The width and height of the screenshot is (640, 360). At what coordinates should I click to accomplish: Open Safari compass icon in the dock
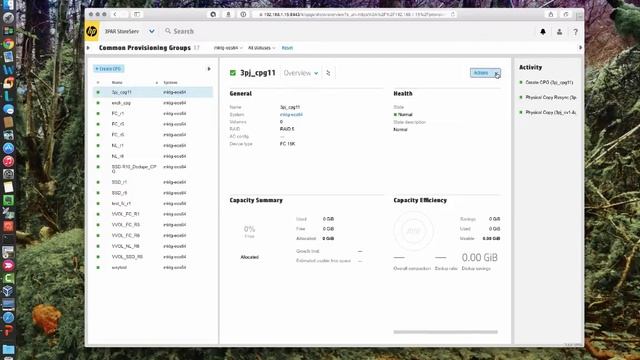pos(8,318)
